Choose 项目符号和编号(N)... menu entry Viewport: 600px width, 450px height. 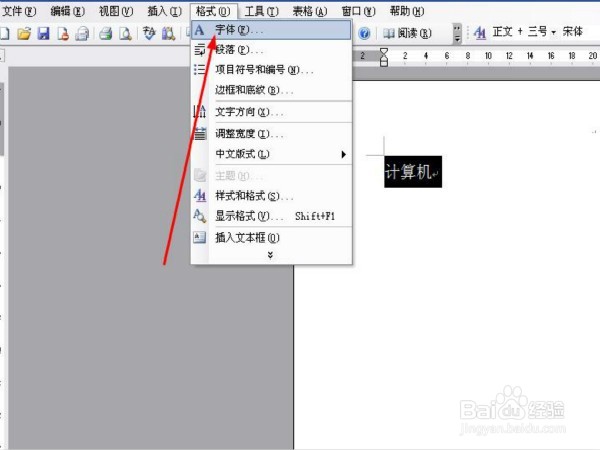pos(271,70)
